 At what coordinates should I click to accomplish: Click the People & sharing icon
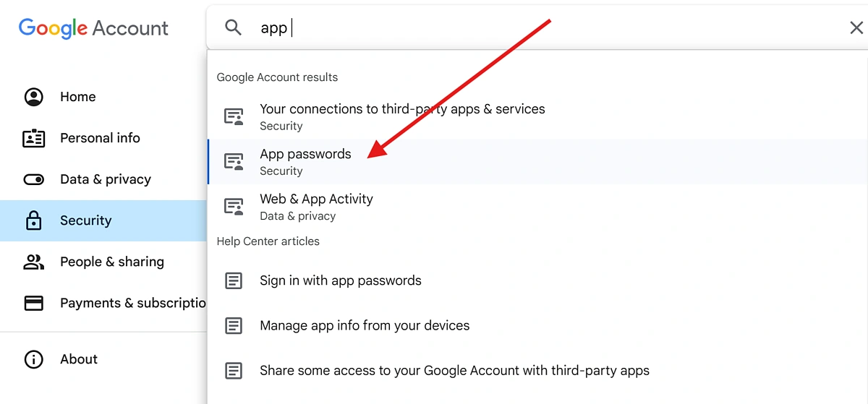coord(34,262)
